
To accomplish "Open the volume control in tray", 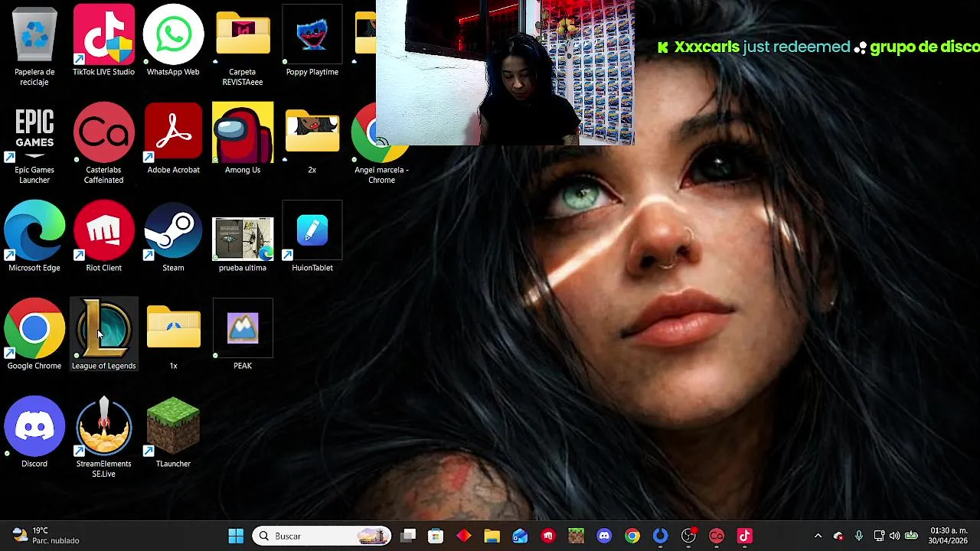I will click(x=894, y=536).
